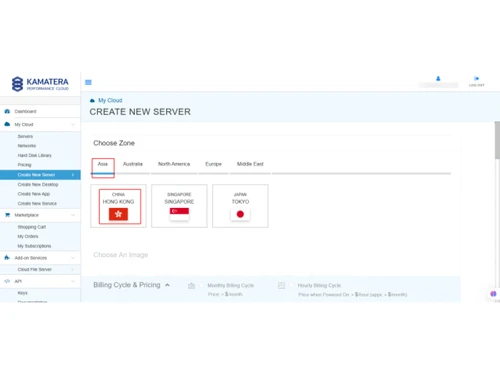
Task: Open the user account icon
Action: 438,78
